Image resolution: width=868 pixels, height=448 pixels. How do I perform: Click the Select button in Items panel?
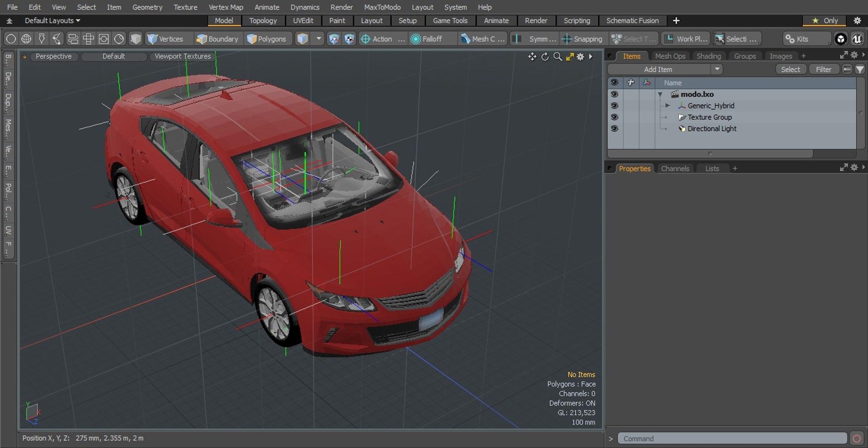point(790,69)
